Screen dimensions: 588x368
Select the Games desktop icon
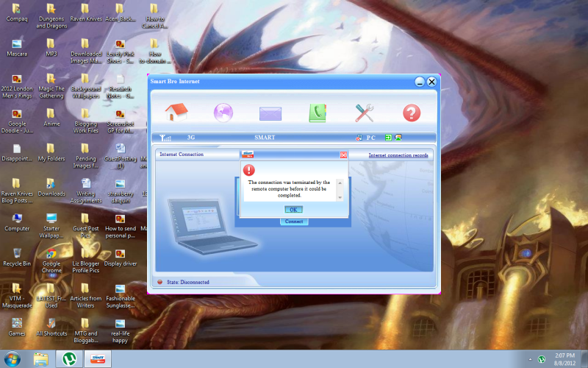point(17,327)
